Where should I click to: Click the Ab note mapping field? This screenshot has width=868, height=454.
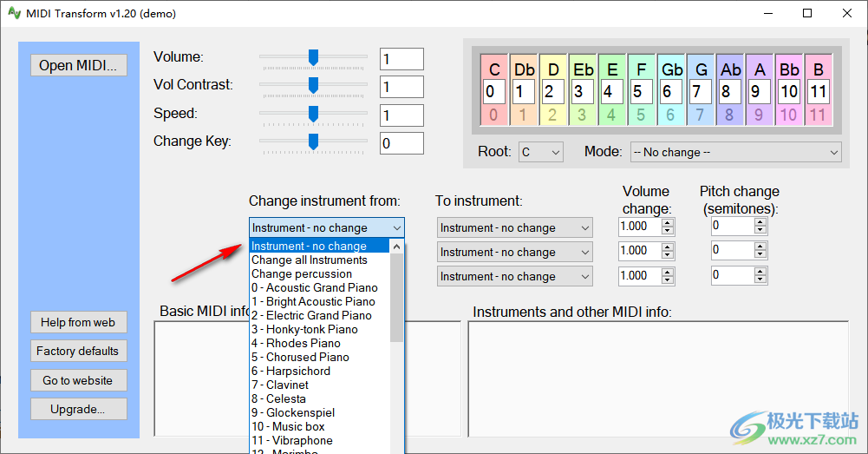[x=729, y=91]
